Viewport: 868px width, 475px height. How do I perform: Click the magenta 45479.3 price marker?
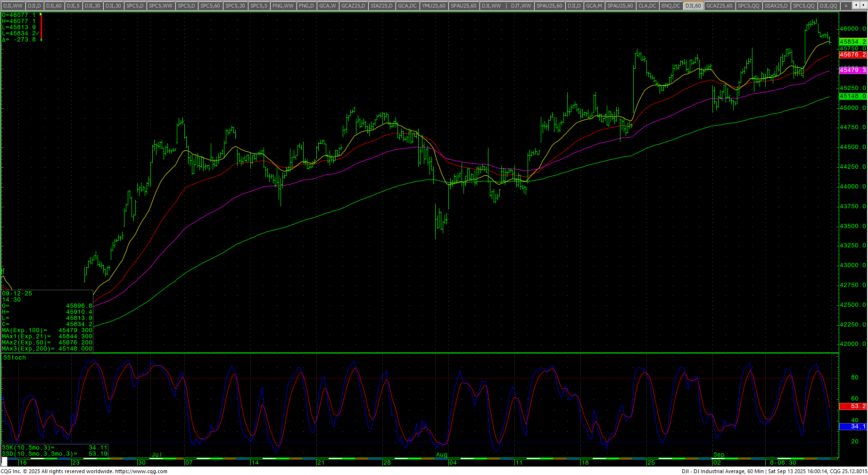[x=853, y=70]
